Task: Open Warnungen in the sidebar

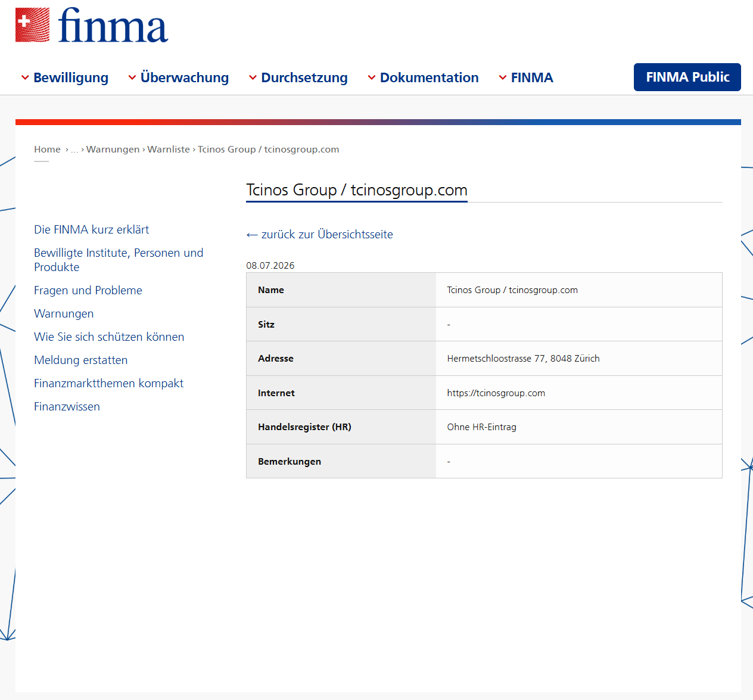Action: tap(64, 314)
